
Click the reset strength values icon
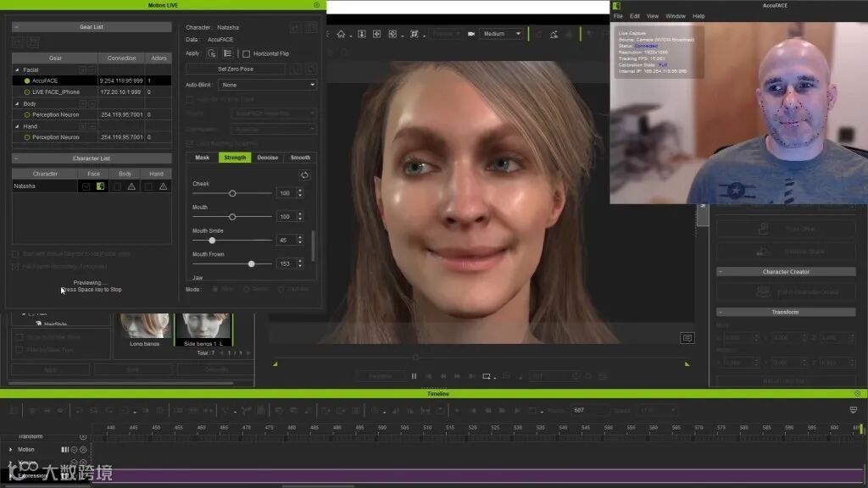tap(305, 175)
